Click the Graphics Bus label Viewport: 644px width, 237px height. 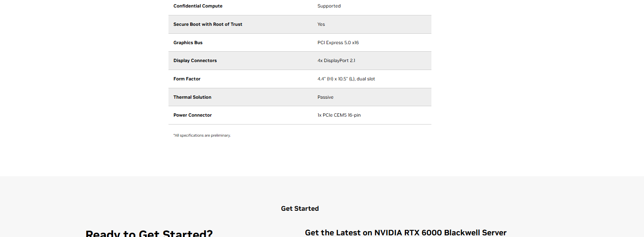188,42
